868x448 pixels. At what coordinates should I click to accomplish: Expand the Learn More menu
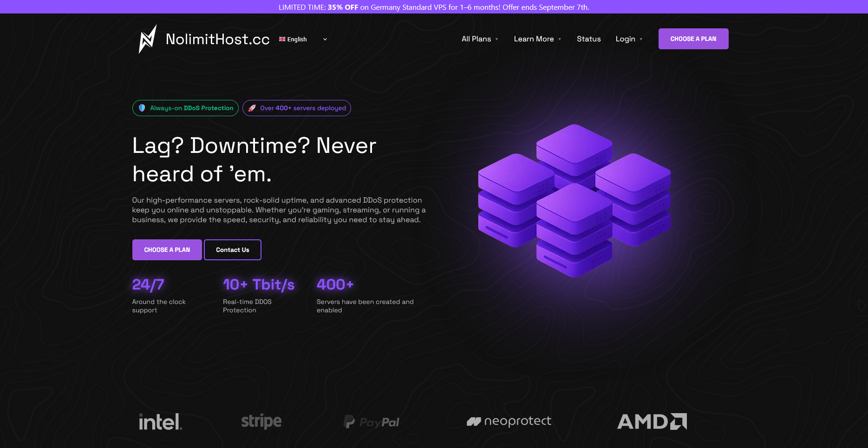tap(537, 39)
